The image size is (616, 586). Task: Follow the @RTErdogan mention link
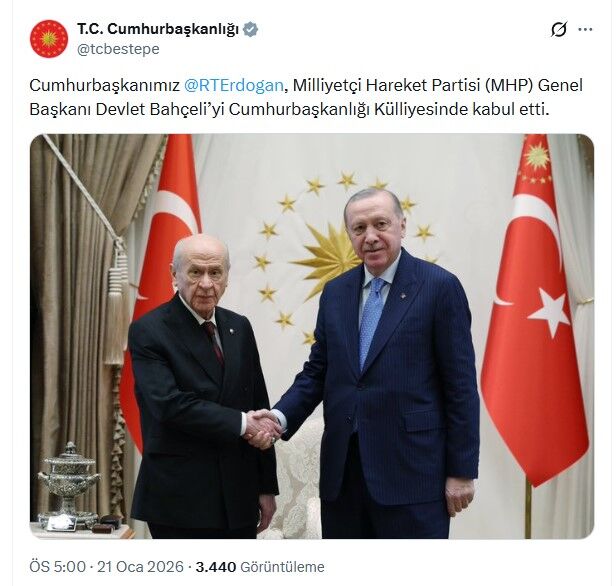click(x=233, y=85)
